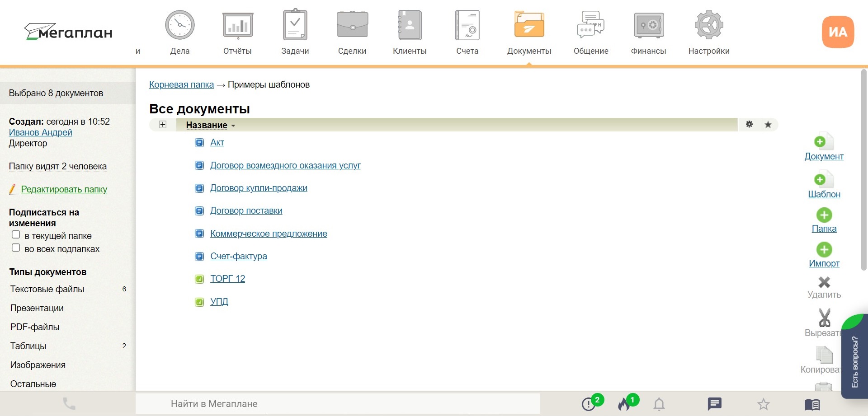Go to the Настройки menu
868x416 pixels.
point(709,33)
